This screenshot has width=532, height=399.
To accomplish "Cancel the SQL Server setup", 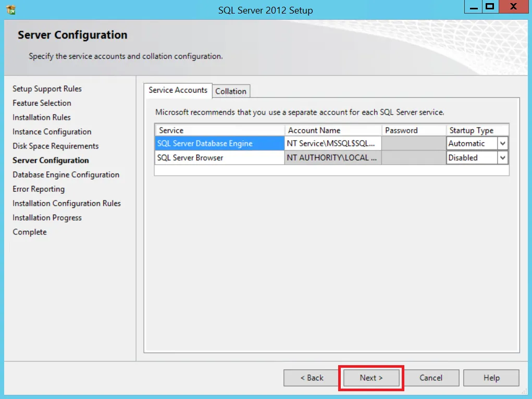I will 431,378.
